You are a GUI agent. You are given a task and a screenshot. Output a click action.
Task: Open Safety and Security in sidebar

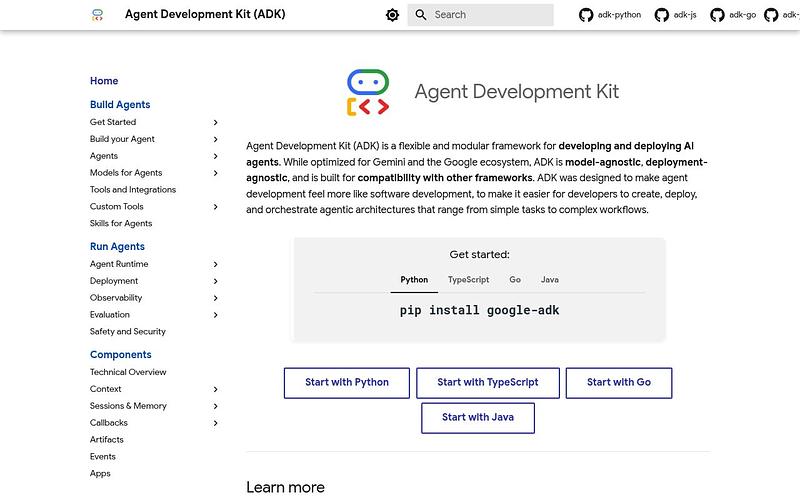click(128, 331)
